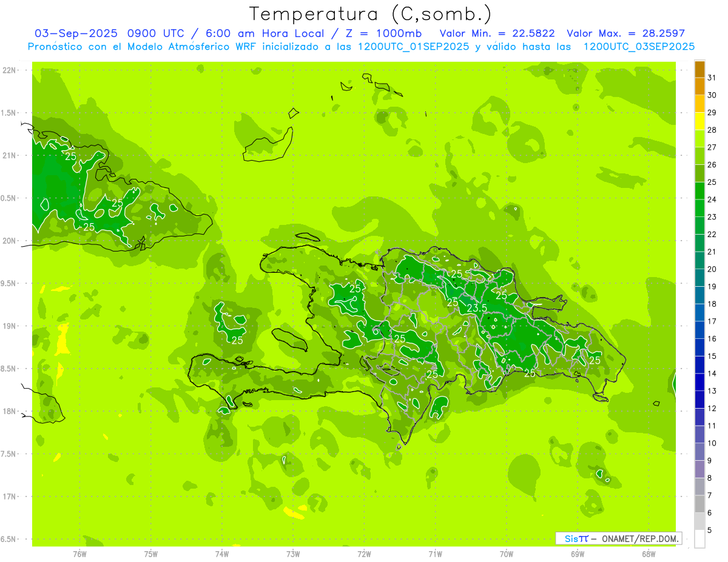Click the blue swatch between 13 and 14
This screenshot has width=728, height=562.
pyautogui.click(x=699, y=382)
